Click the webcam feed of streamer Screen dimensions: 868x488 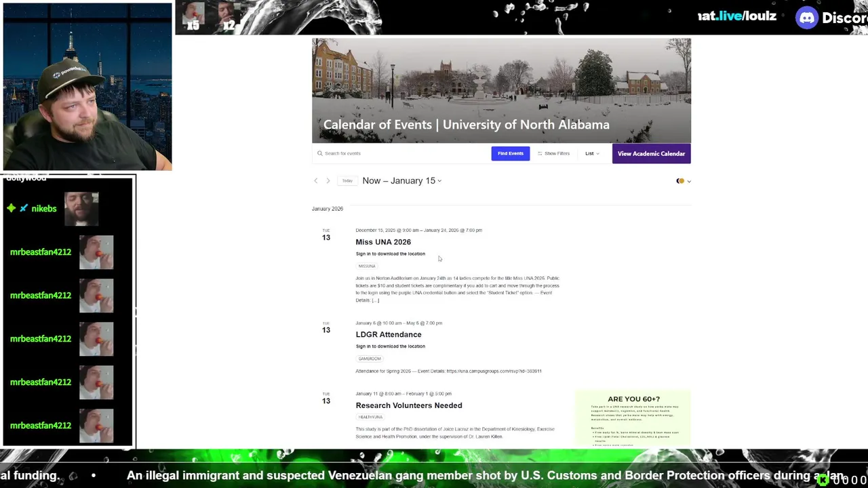87,87
